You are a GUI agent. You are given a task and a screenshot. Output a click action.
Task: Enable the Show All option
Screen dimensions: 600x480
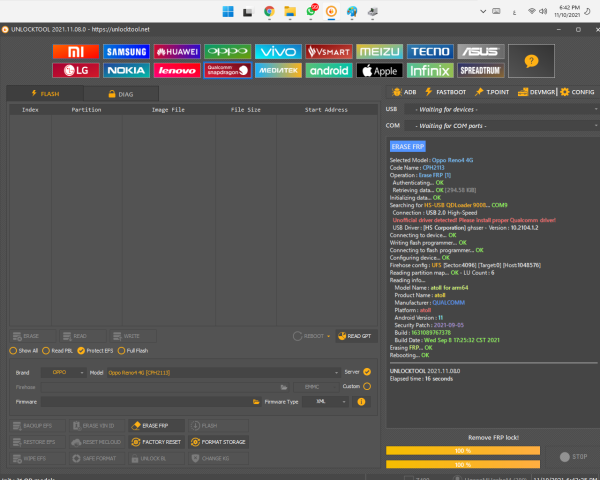(23, 351)
